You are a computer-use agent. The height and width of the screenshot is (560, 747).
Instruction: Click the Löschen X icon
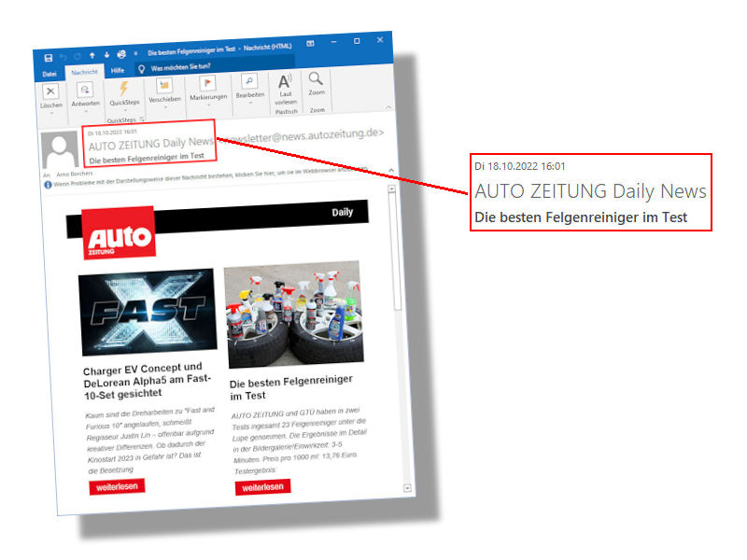[50, 91]
